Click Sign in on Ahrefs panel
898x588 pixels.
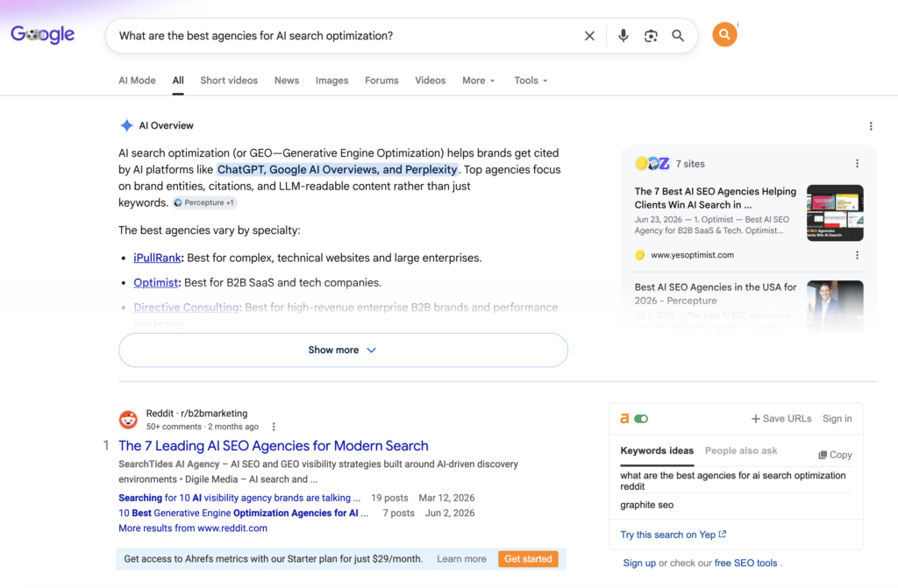837,419
